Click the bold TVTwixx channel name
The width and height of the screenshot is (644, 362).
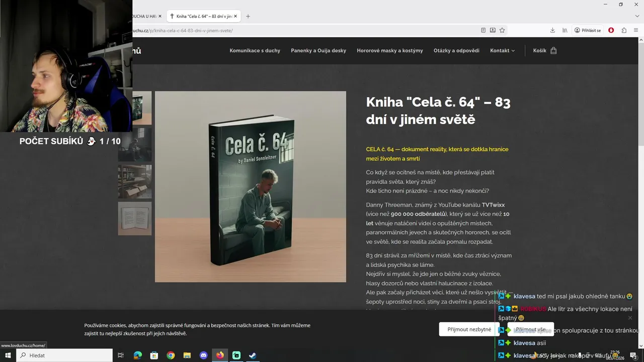pyautogui.click(x=493, y=205)
